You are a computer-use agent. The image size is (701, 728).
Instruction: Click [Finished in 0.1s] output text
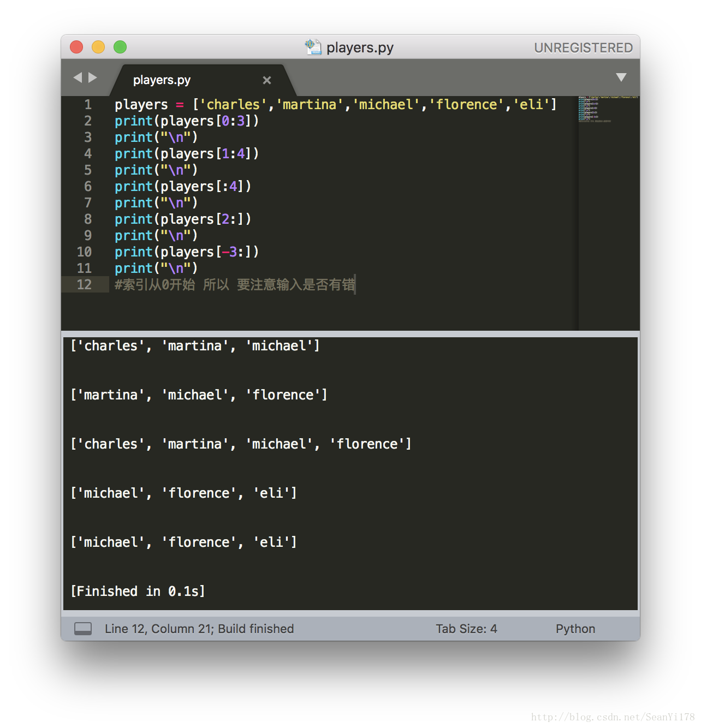click(138, 591)
